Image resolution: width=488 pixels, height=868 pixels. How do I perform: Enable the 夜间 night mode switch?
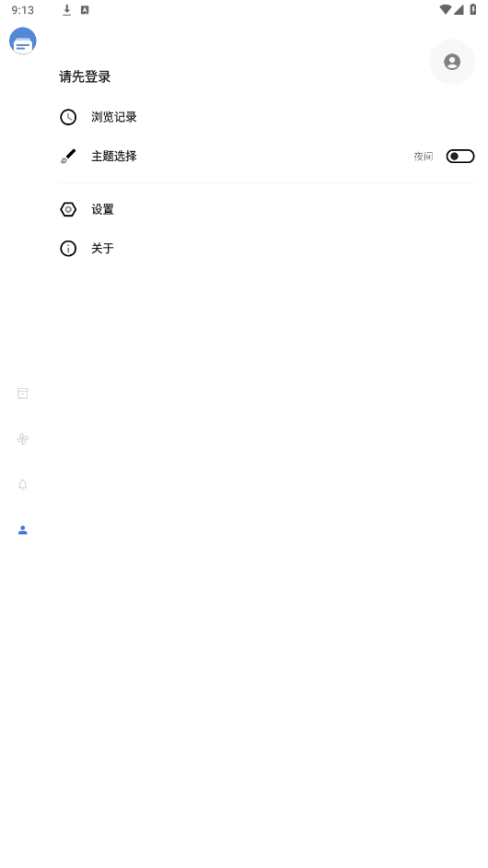point(460,157)
